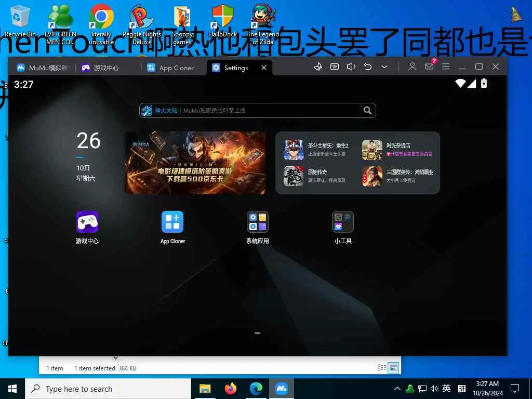Click the keyboard mapping icon in MuMu toolbar
Screen dimensions: 532x399
point(335,66)
